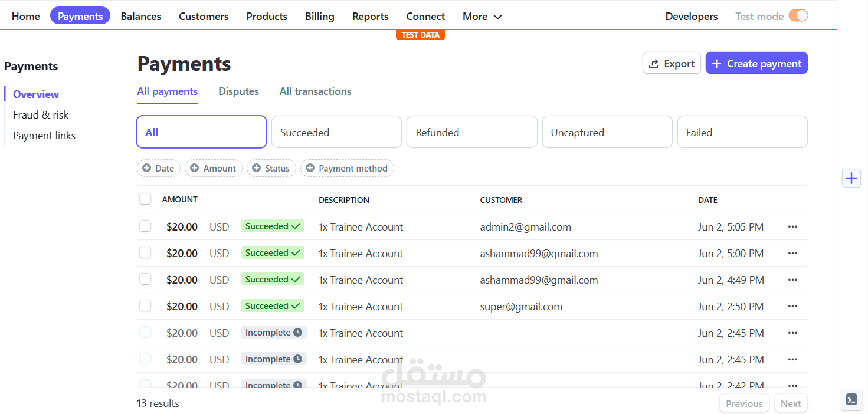Select Overview in the Payments sidebar
Image resolution: width=868 pixels, height=414 pixels.
[36, 94]
